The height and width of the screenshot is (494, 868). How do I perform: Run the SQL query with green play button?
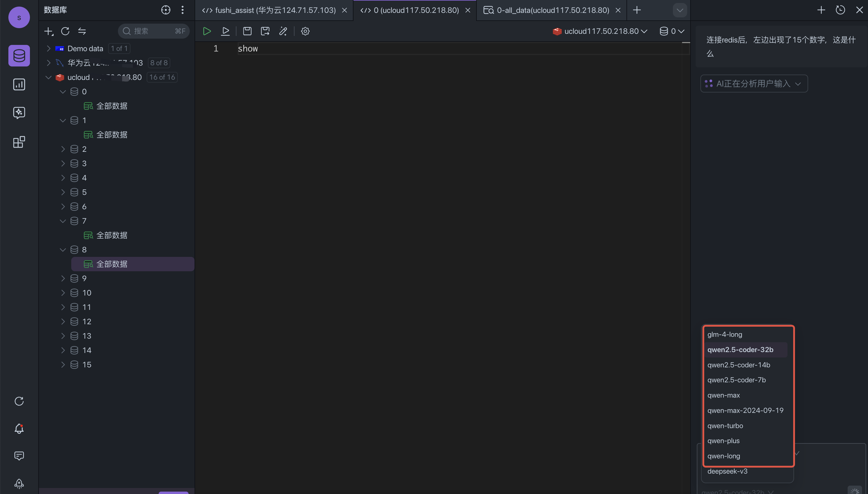coord(207,31)
